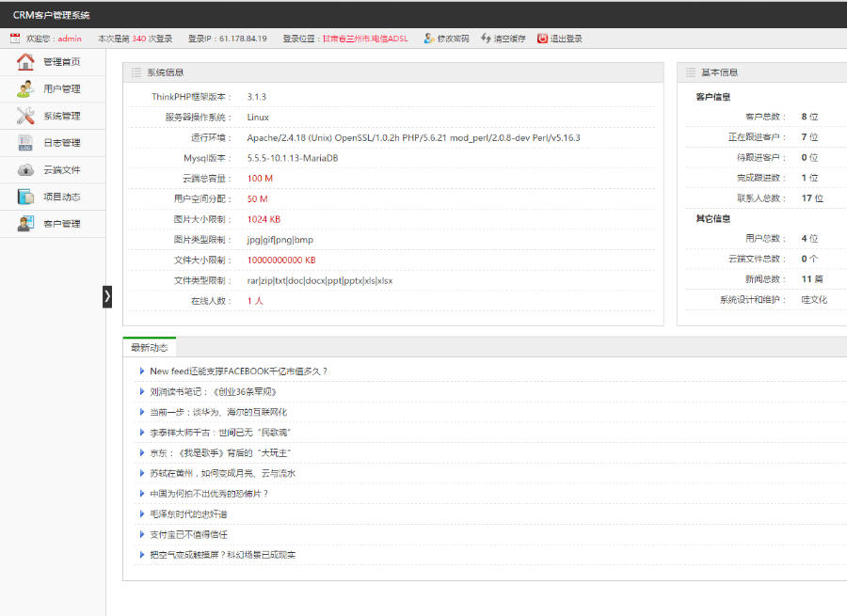Viewport: 847px width, 616px height.
Task: Click the user icon beside 修改密码
Action: (x=429, y=39)
